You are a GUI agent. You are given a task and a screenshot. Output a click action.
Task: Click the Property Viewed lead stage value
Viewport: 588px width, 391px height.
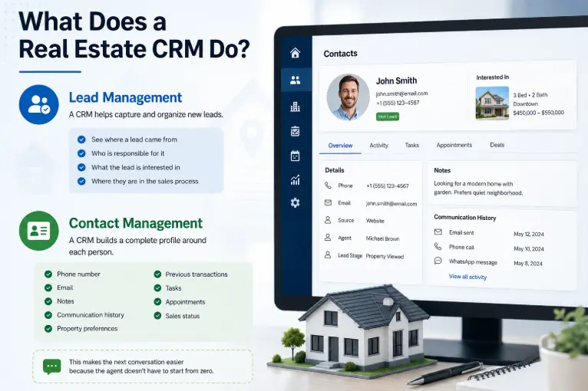pos(385,257)
